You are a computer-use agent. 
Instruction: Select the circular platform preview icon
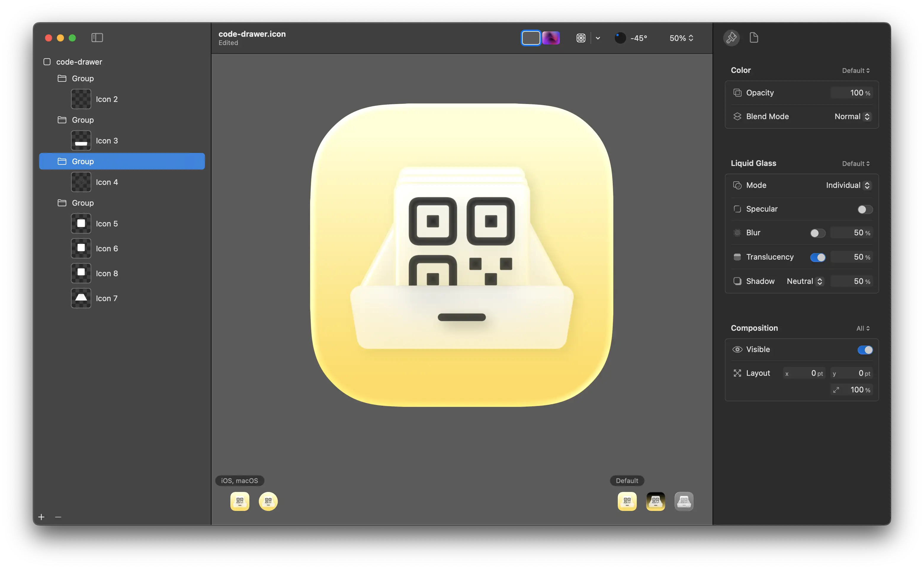pos(268,501)
